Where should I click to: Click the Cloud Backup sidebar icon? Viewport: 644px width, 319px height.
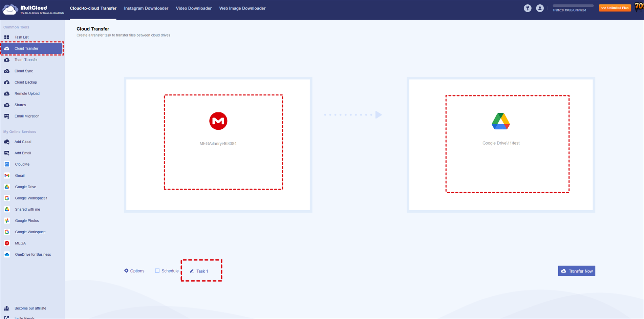tap(7, 82)
